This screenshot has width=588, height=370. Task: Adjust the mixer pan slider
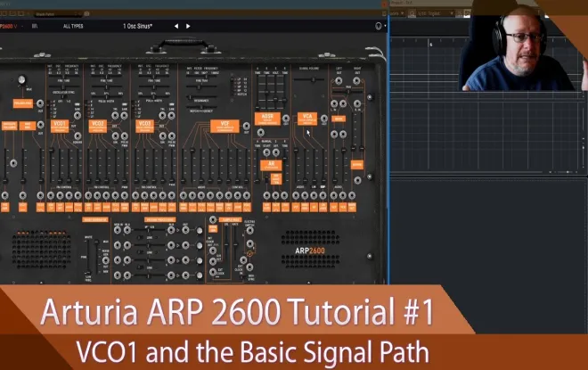coord(348,91)
